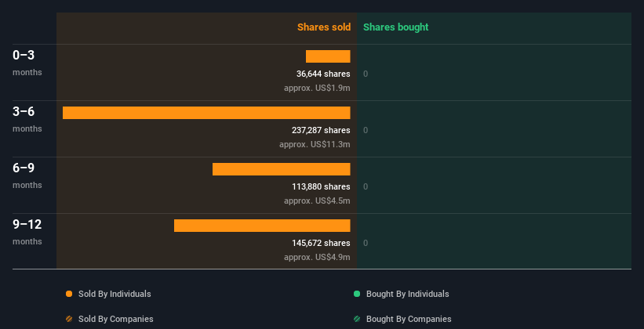Viewport: 644px width, 329px height.
Task: Click the approx. US$4.9m amount
Action: click(x=317, y=257)
